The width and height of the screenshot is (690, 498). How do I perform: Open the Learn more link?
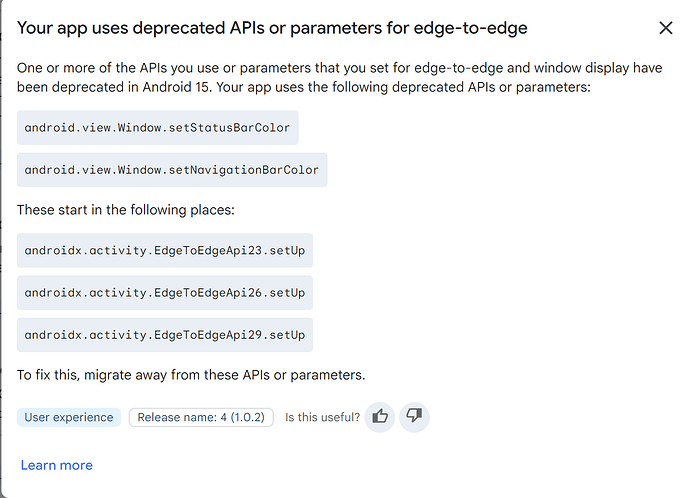click(56, 465)
